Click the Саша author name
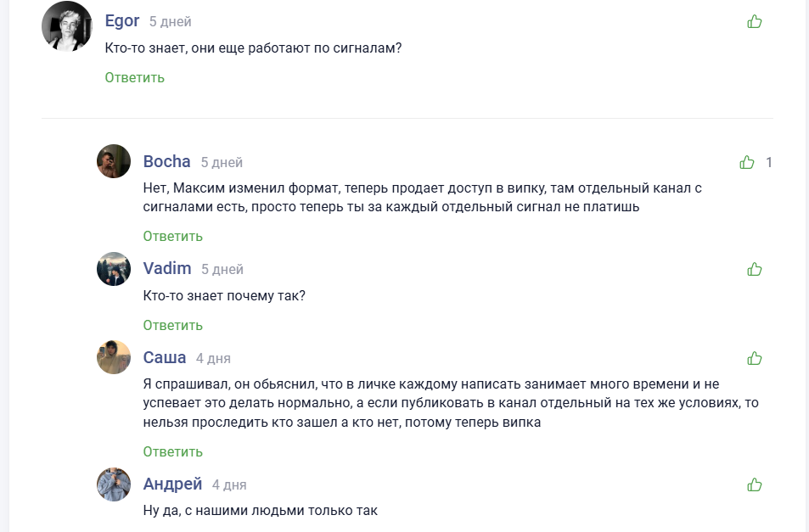 [x=165, y=357]
